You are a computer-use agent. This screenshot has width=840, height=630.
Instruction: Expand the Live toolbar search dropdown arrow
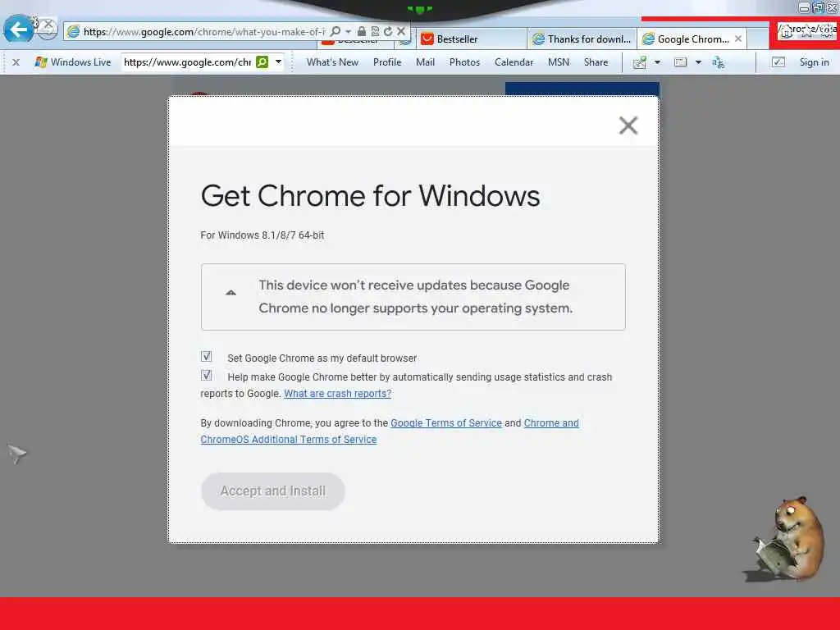[x=279, y=62]
